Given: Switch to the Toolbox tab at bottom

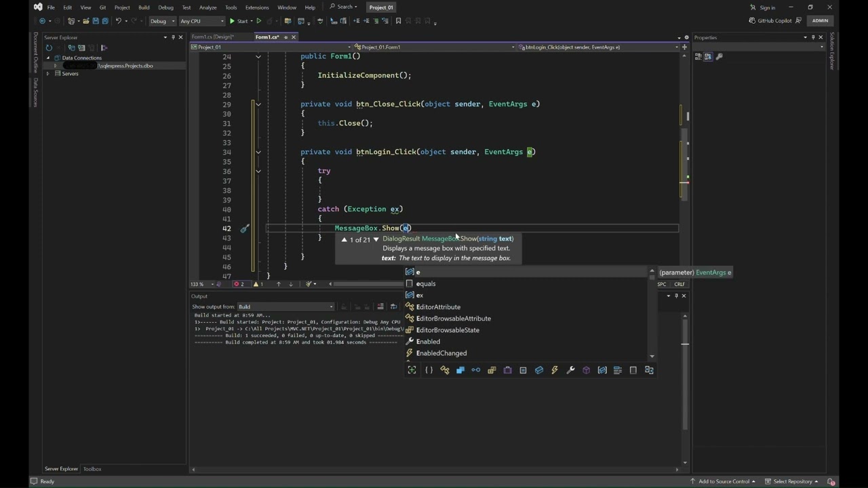Looking at the screenshot, I should click(x=92, y=469).
